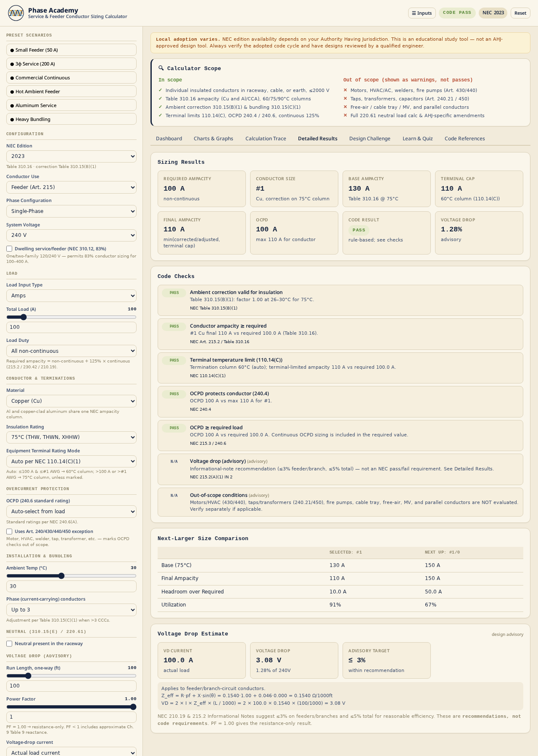Switch to the Dashboard tab
The width and height of the screenshot is (538, 756).
pyautogui.click(x=169, y=139)
